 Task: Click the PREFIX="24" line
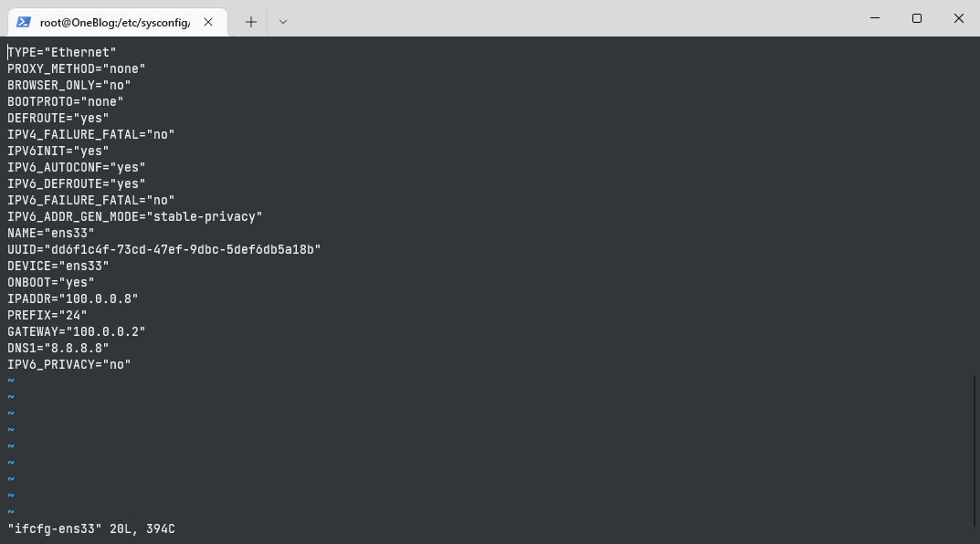tap(47, 315)
